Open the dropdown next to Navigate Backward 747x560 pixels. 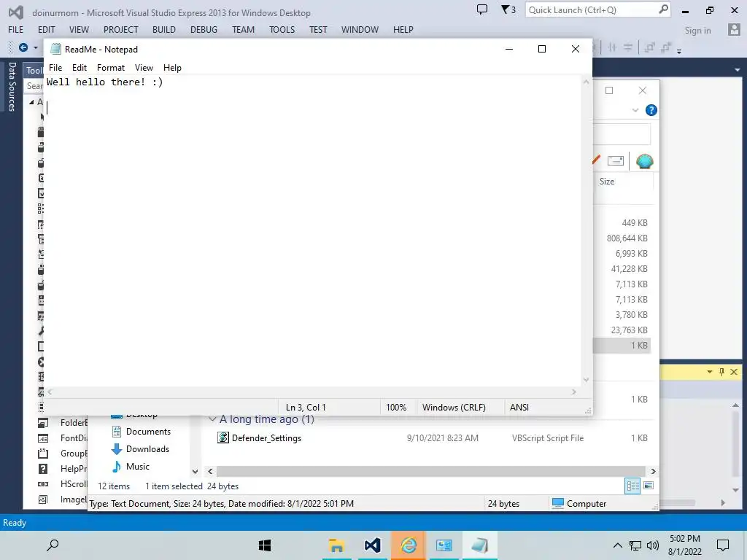[35, 47]
